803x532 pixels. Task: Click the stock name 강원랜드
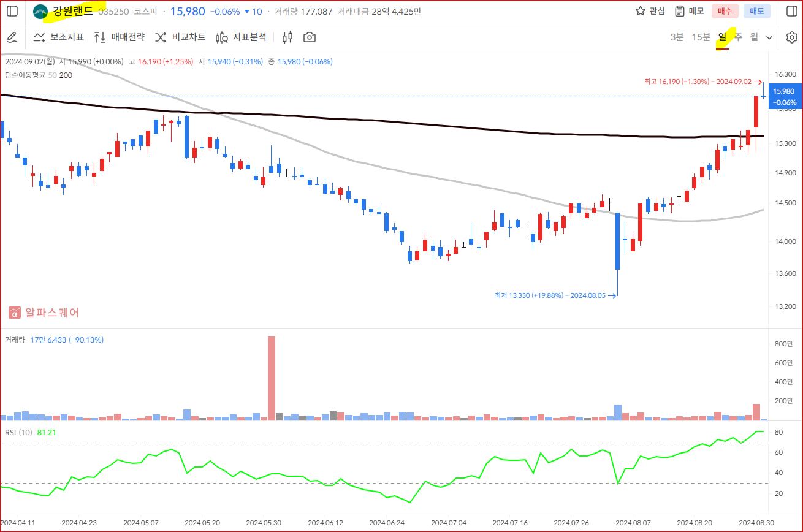73,11
